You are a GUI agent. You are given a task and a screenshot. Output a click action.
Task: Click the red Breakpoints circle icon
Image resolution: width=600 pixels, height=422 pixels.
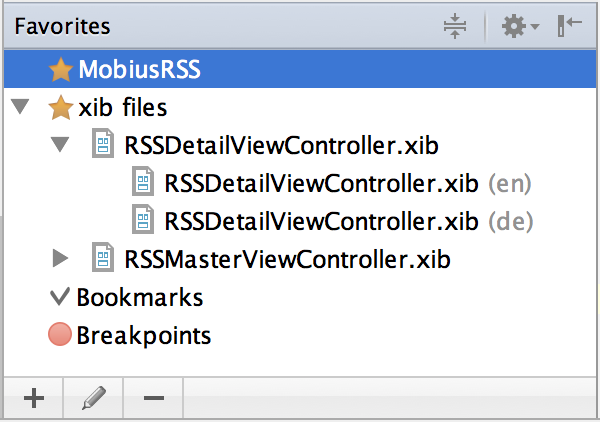tap(60, 335)
